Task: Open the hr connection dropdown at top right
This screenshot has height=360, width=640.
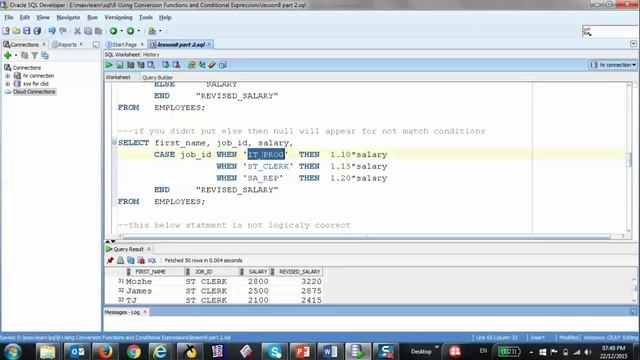Action: pos(613,65)
